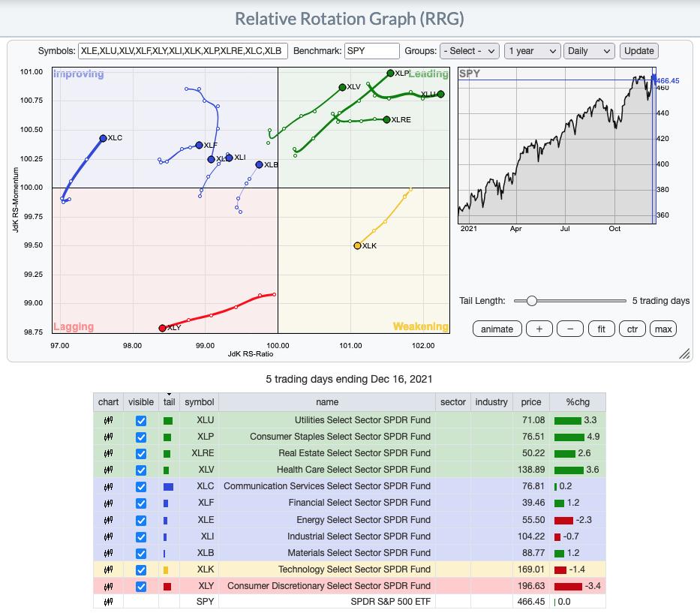Click XLY red tail color swatch
700x613 pixels.
[167, 587]
